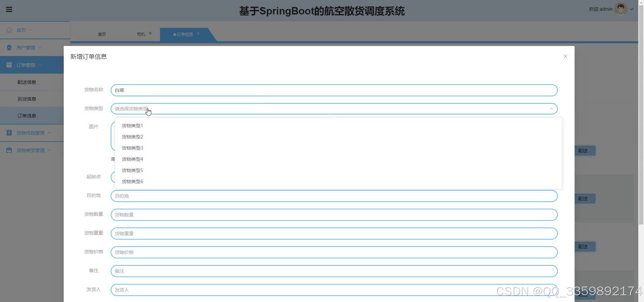
Task: Click the 货物类型 field label
Action: (94, 108)
